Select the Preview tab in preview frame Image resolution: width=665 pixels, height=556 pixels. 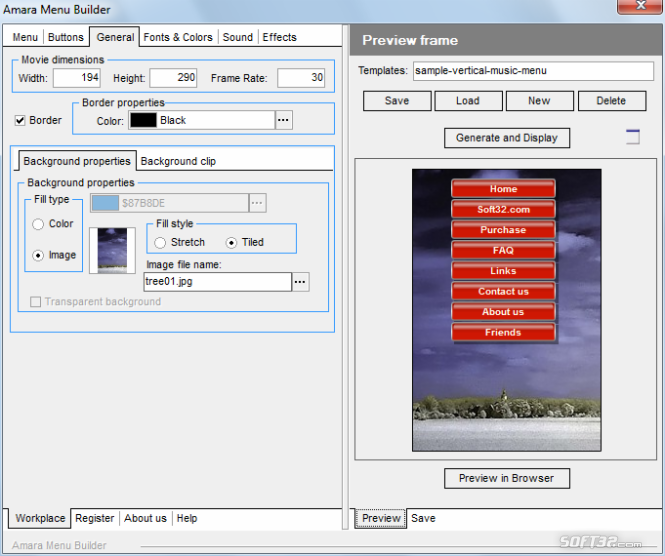[381, 518]
